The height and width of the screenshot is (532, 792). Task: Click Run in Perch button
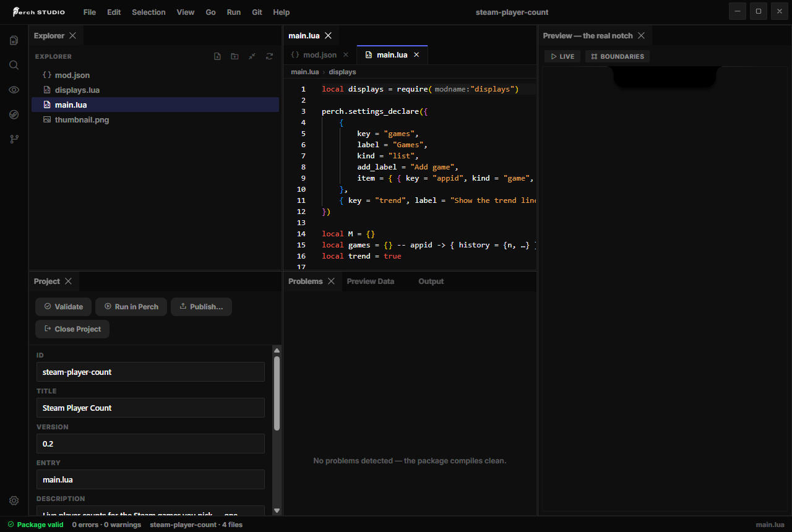tap(131, 307)
